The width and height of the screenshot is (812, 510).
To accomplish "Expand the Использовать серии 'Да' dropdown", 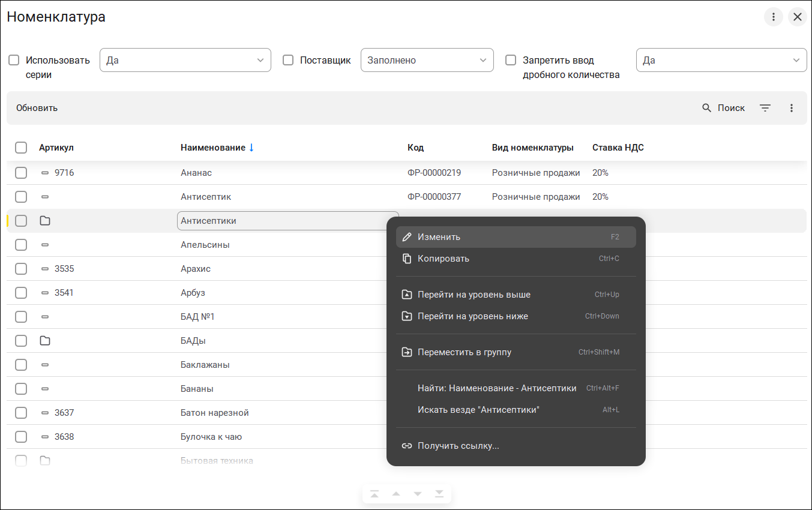I will [x=185, y=60].
